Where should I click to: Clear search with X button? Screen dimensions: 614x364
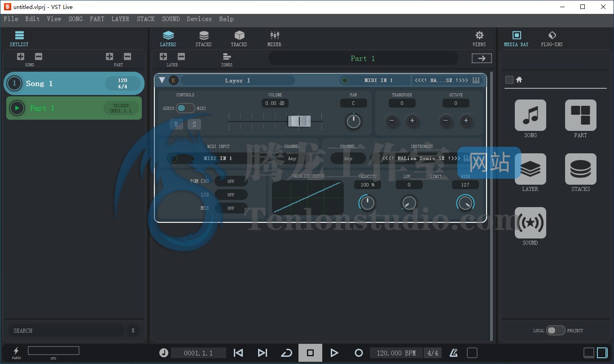point(133,330)
